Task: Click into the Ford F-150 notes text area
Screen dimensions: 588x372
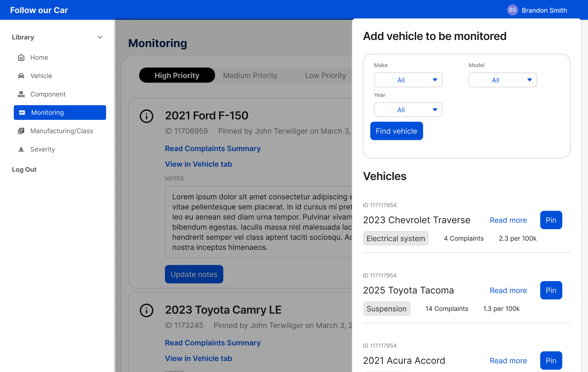Action: pos(258,222)
